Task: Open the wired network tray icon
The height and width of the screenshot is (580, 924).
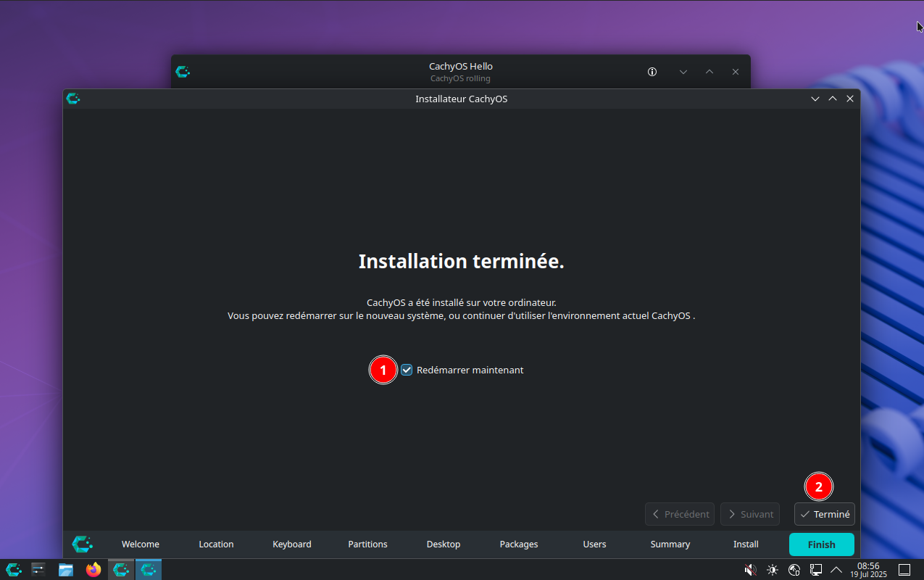Action: (815, 570)
